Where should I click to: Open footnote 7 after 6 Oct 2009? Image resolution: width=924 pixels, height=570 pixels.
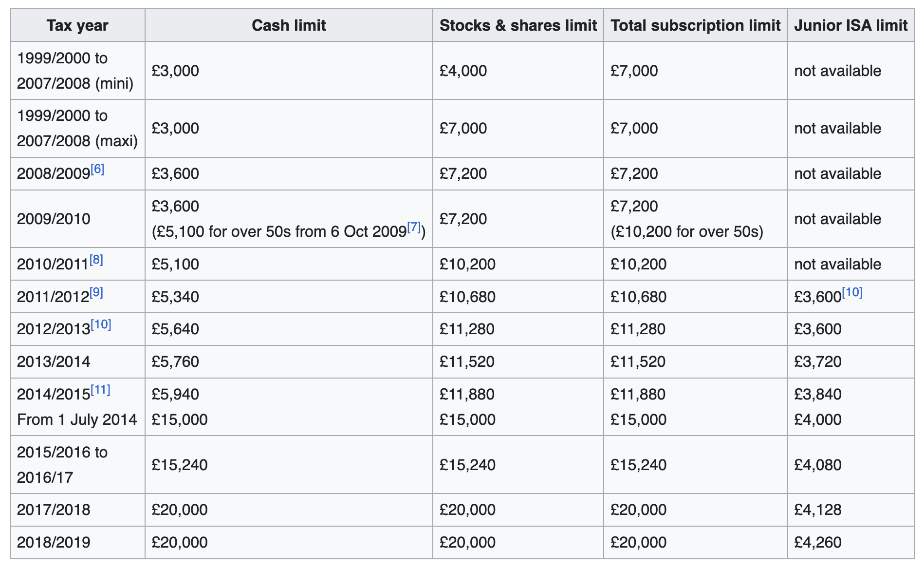(414, 228)
